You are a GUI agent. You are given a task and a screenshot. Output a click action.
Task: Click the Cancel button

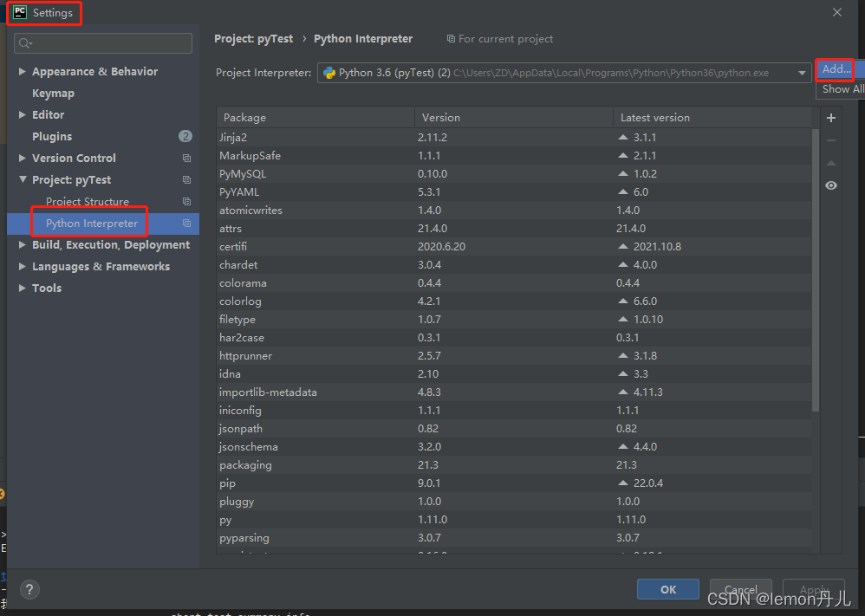coord(740,589)
